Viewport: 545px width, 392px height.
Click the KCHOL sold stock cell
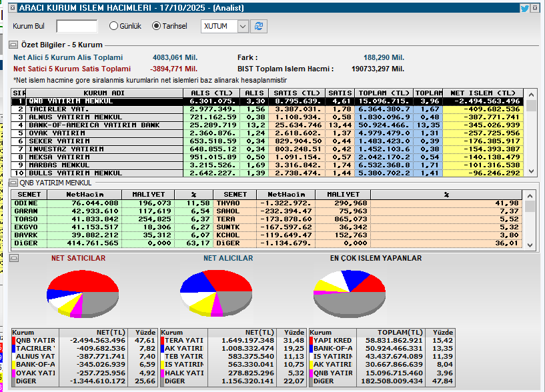235,235
